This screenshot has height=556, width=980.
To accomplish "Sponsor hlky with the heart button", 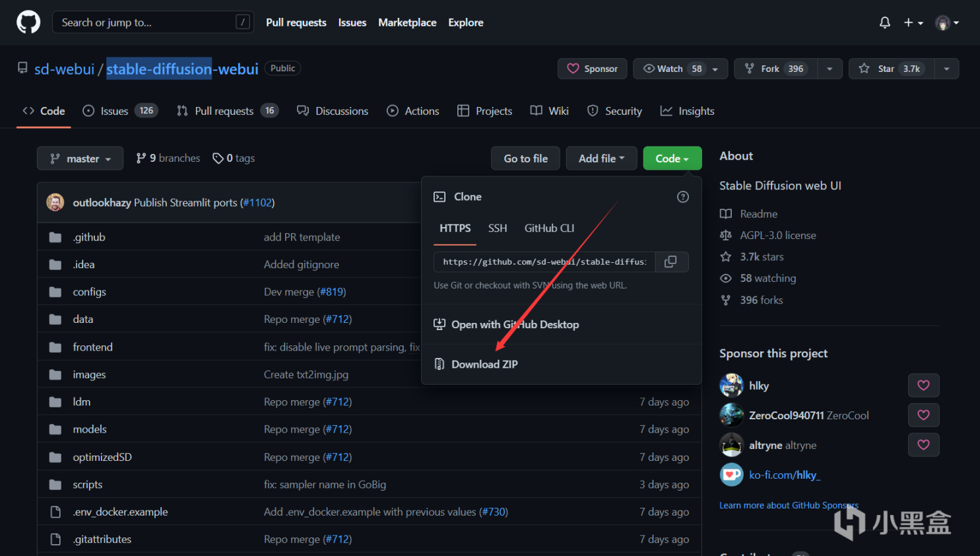I will click(923, 386).
